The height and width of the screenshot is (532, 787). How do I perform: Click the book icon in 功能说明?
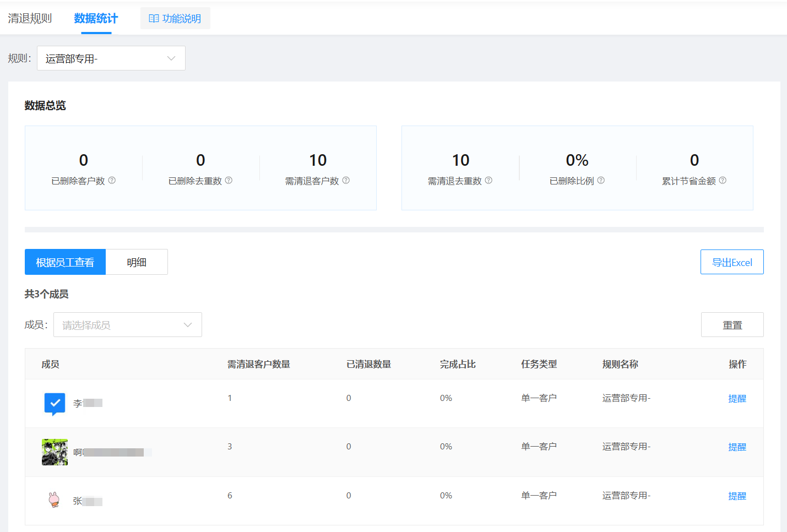[154, 19]
